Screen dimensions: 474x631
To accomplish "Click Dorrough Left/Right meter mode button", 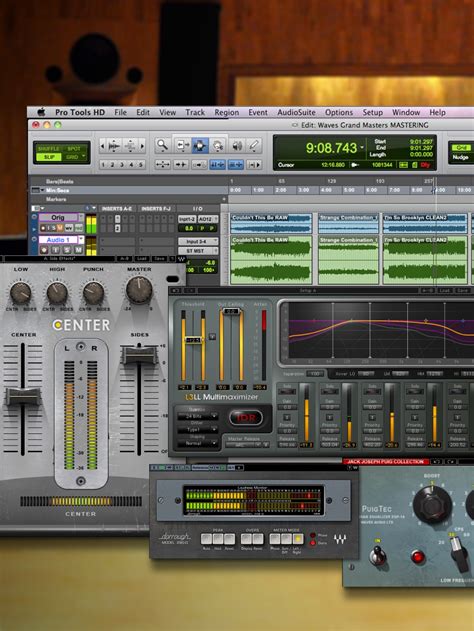I will 298,538.
